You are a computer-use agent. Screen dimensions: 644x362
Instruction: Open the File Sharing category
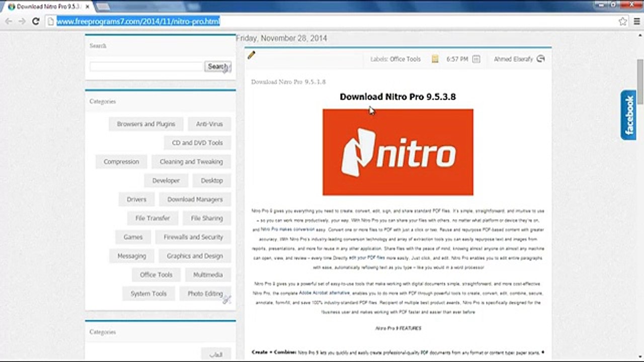pyautogui.click(x=207, y=218)
